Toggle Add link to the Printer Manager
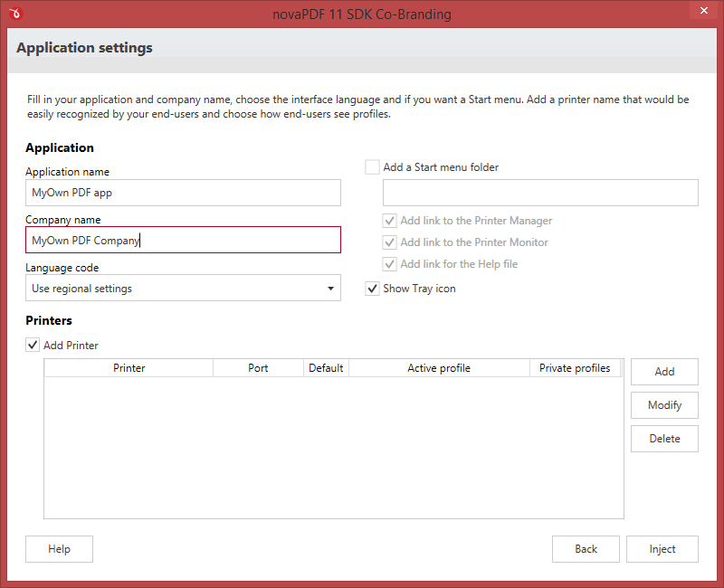The image size is (724, 588). tap(390, 221)
